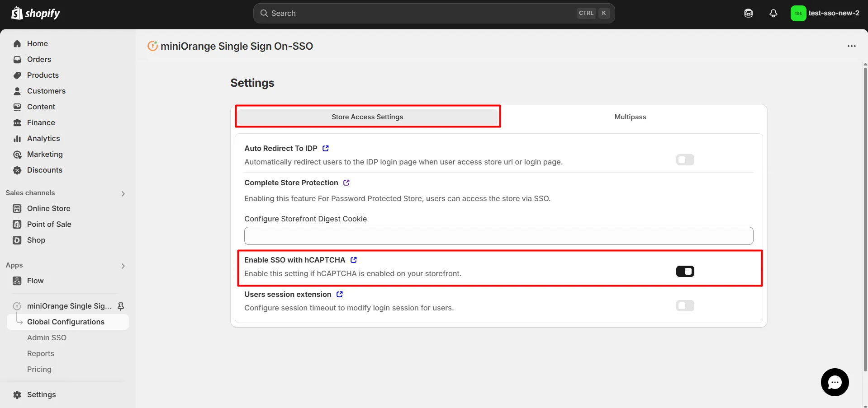Click the Content sidebar icon

(x=17, y=107)
